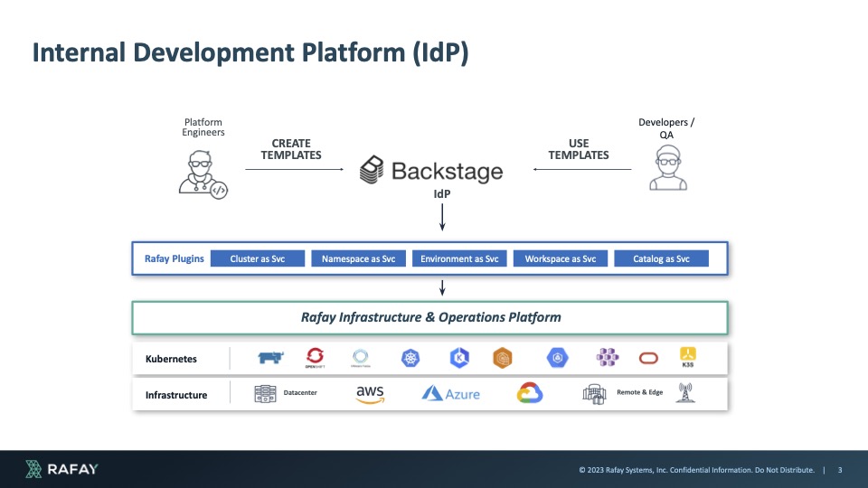
Task: Select the cell tower antenna icon
Action: coord(685,393)
